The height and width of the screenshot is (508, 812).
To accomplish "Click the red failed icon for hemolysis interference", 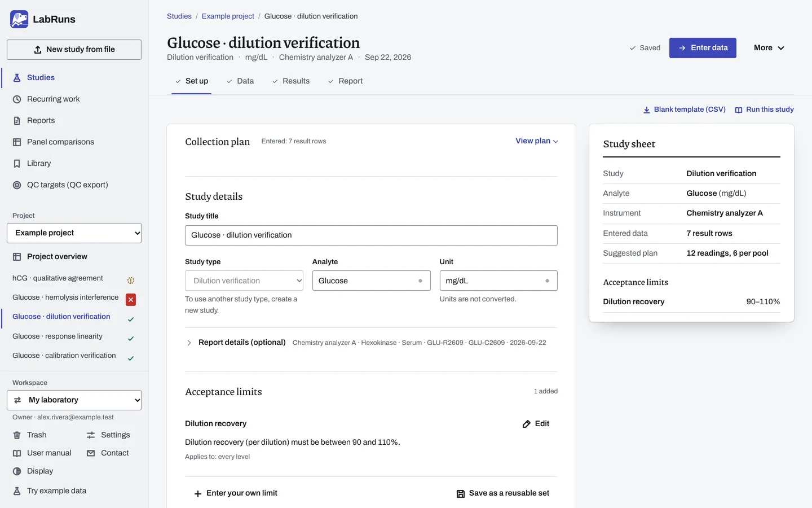I will [131, 300].
